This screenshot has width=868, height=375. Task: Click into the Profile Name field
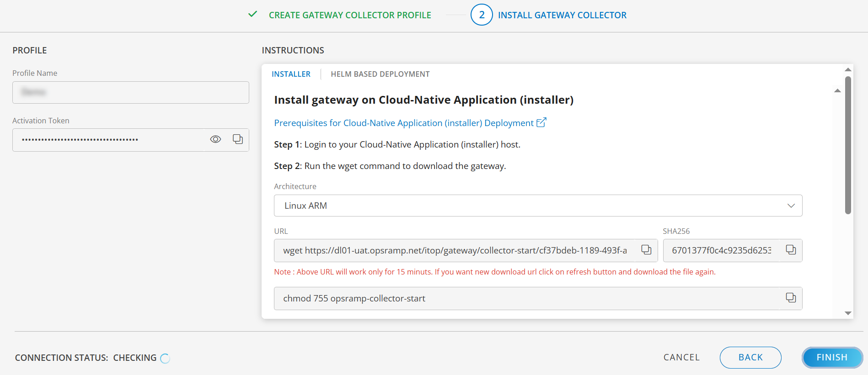131,92
